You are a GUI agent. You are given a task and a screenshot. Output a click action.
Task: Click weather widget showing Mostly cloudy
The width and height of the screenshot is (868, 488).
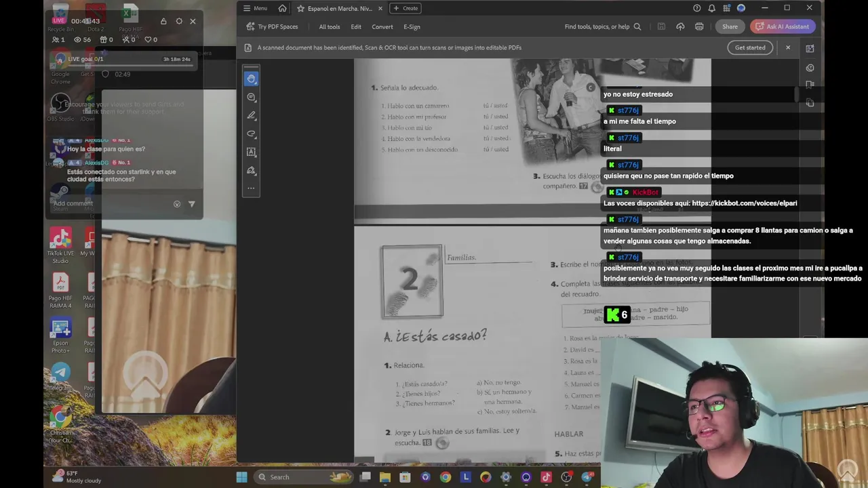coord(77,476)
